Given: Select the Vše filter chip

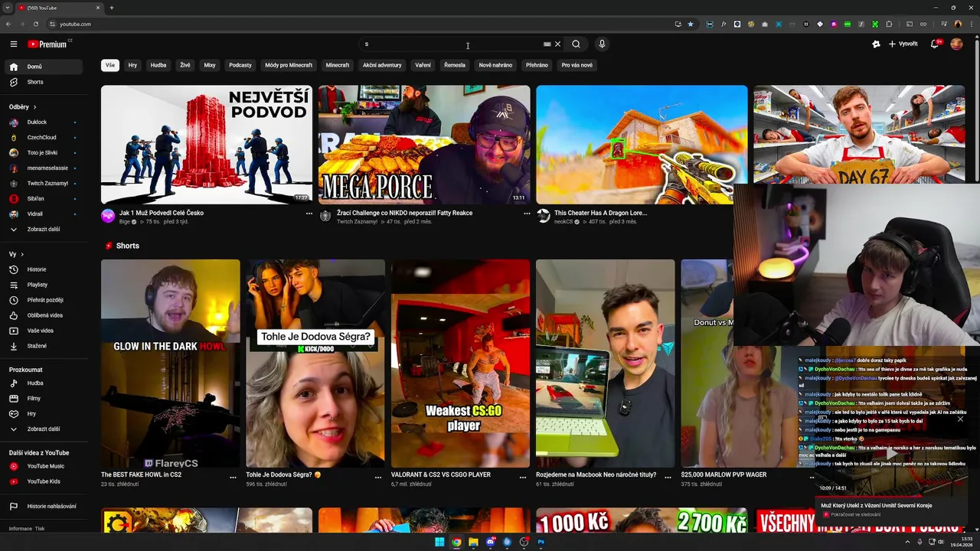Looking at the screenshot, I should click(110, 65).
